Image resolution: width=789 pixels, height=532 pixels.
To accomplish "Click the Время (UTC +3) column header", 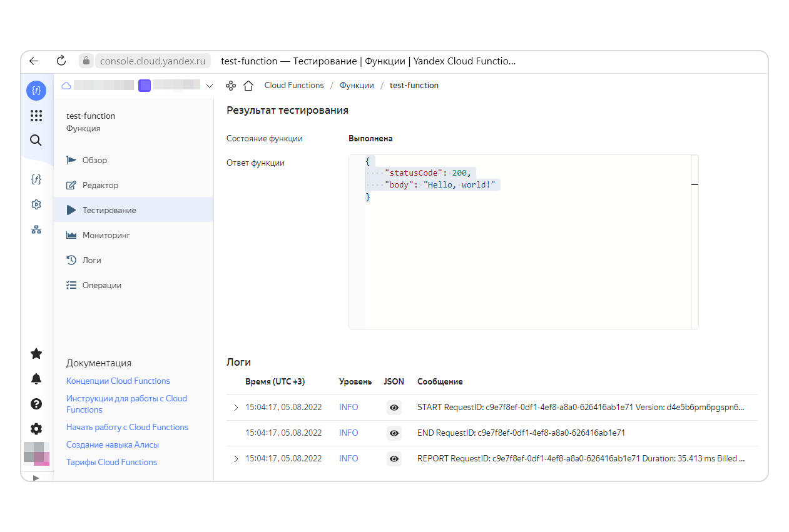I will pyautogui.click(x=275, y=381).
